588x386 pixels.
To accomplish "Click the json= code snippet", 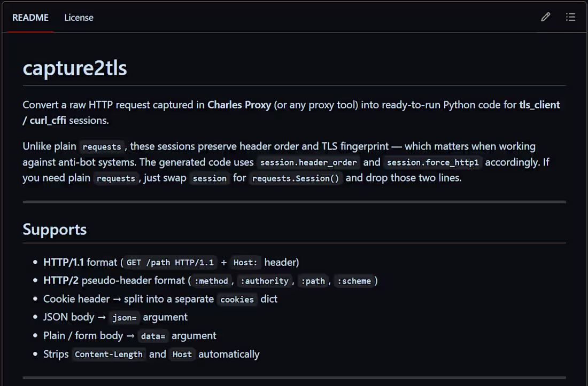I will coord(125,318).
